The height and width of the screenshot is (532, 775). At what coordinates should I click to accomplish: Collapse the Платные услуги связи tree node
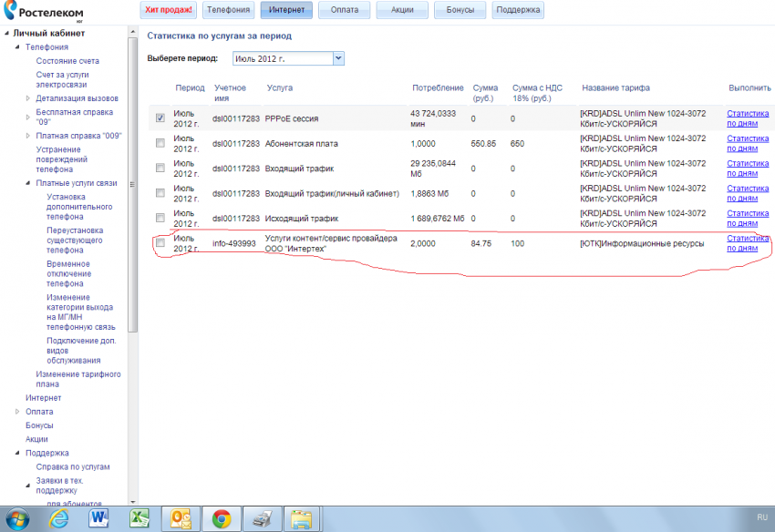coord(28,183)
